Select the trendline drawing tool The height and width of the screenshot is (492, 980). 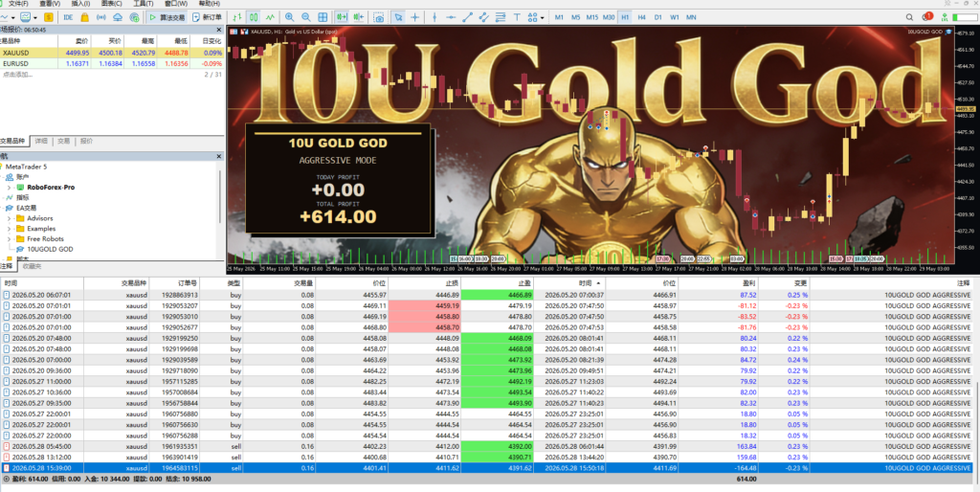[x=467, y=17]
